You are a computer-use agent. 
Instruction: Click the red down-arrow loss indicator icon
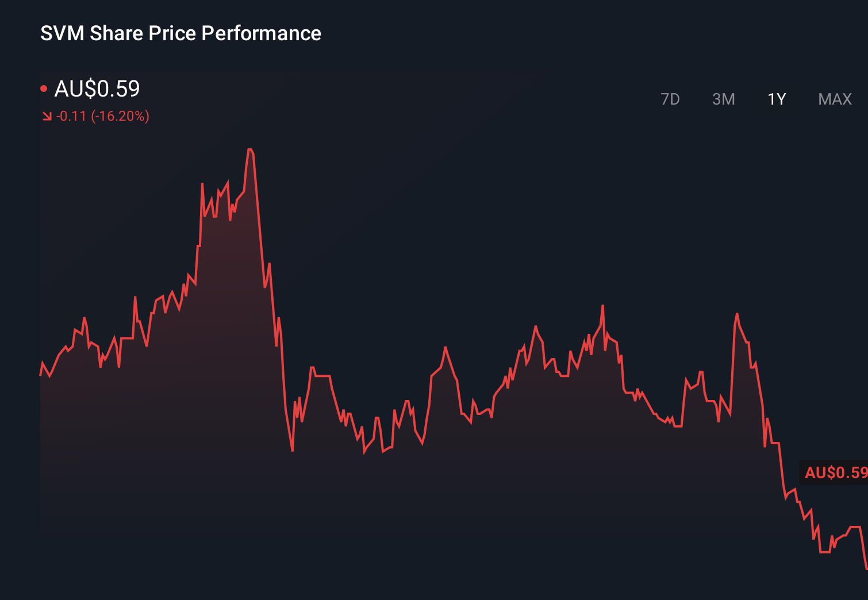click(x=47, y=116)
